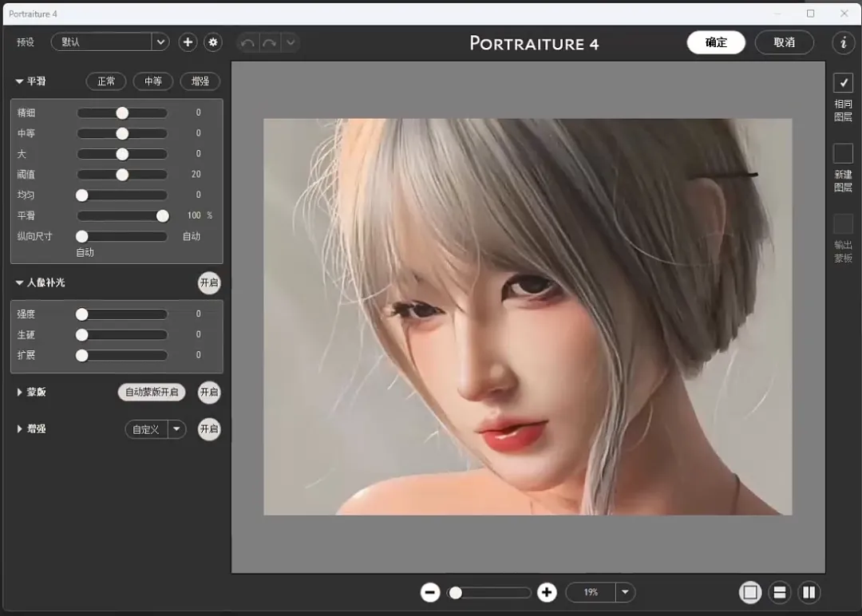Open preset settings gear icon

click(213, 42)
